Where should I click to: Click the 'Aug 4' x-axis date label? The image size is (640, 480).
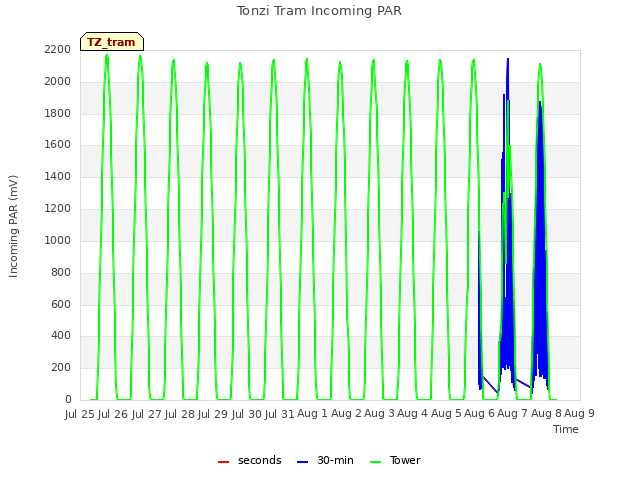(x=413, y=414)
